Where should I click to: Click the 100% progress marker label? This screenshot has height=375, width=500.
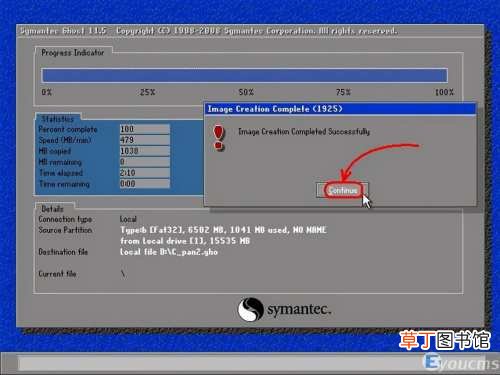(444, 92)
